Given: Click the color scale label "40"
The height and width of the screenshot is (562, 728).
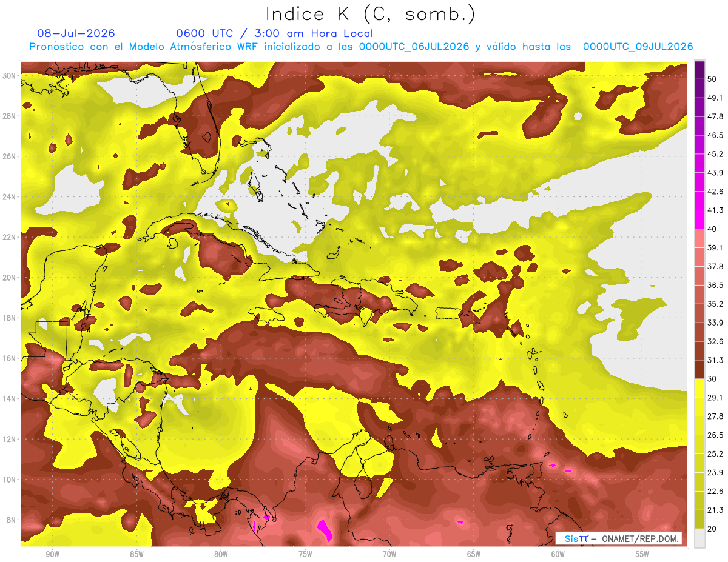Looking at the screenshot, I should 713,229.
